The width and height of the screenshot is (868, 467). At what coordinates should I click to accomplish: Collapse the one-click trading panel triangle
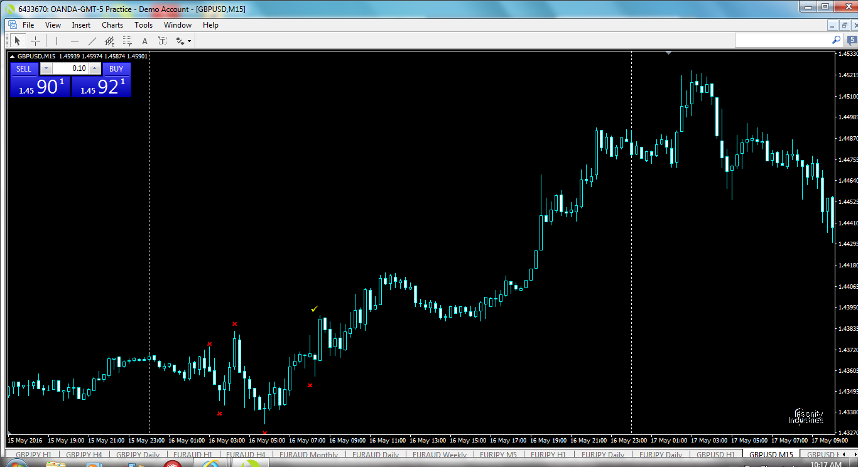click(13, 56)
